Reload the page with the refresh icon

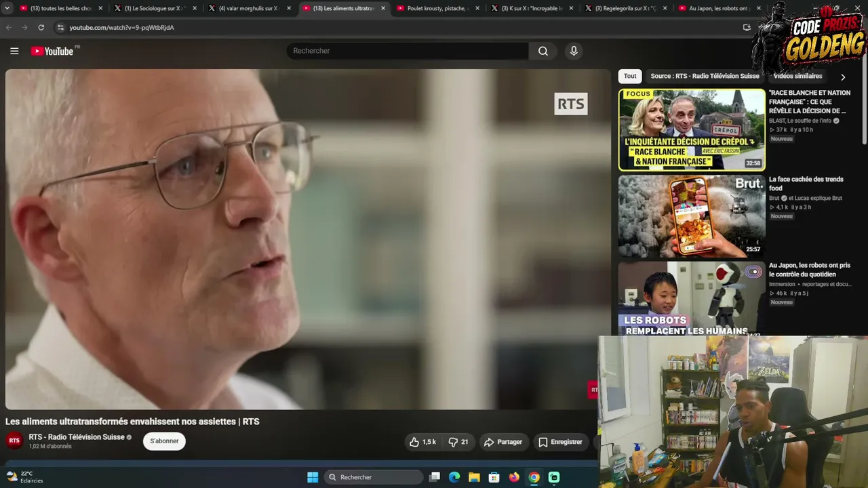(x=41, y=27)
